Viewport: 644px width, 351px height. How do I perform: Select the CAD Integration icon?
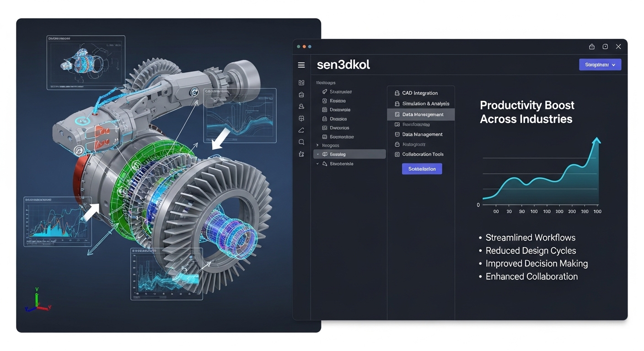point(397,93)
